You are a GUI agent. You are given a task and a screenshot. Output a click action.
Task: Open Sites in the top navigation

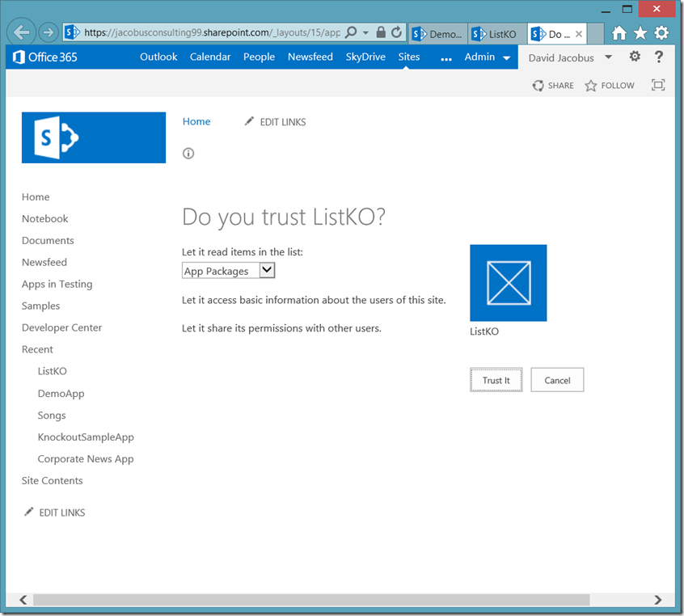point(409,57)
